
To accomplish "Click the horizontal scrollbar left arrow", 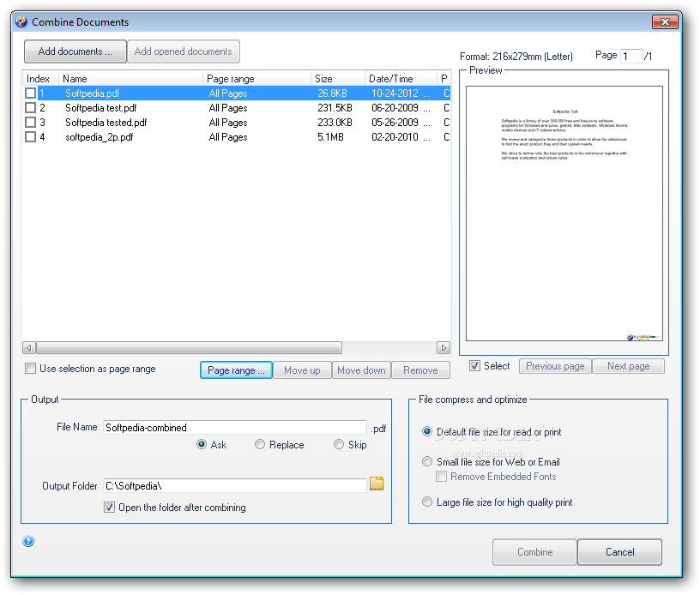I will pos(29,348).
